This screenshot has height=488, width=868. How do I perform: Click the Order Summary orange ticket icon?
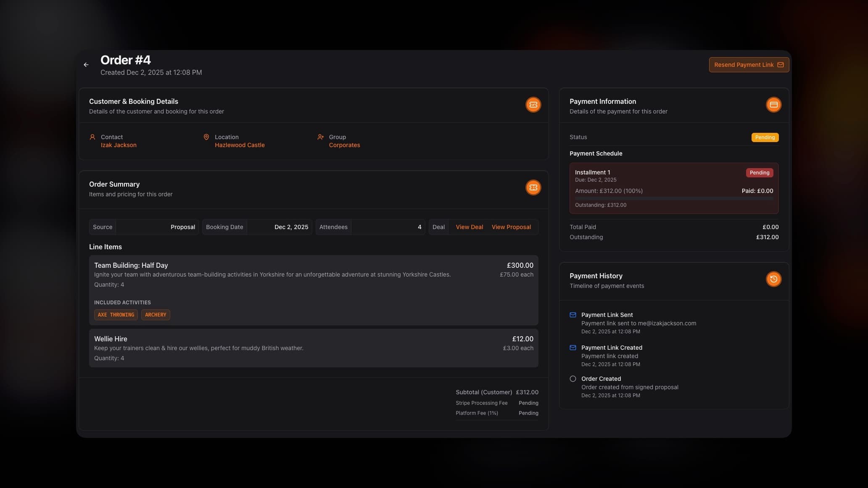[x=533, y=187]
